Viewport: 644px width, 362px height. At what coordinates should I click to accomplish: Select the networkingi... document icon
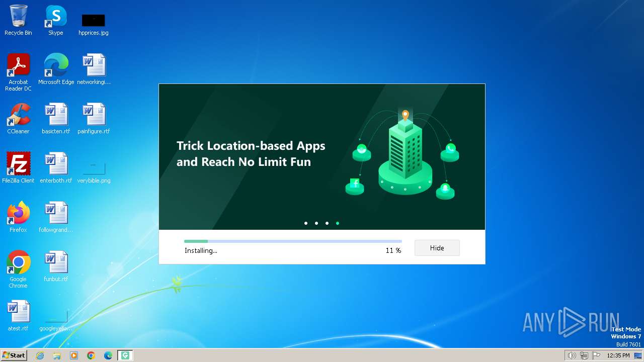[94, 69]
